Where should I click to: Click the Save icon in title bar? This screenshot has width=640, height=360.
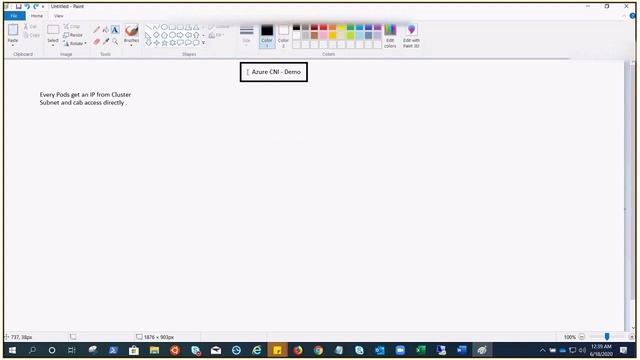pos(19,7)
